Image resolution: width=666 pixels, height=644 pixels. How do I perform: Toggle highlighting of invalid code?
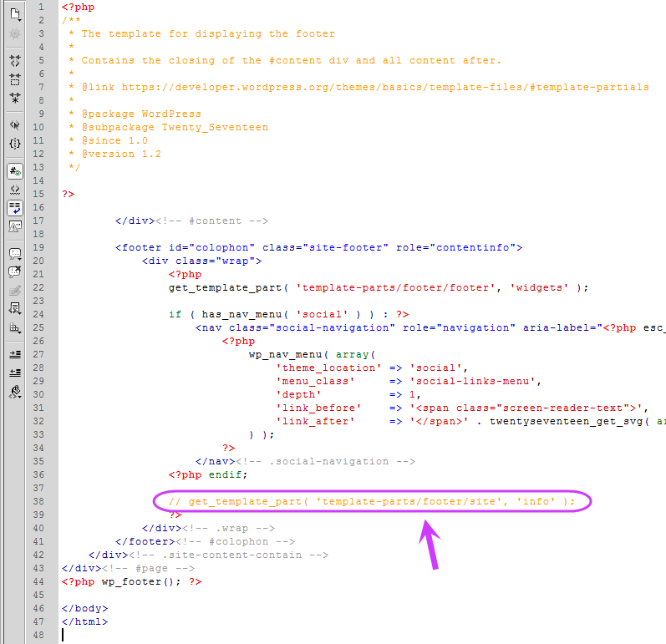(x=15, y=190)
